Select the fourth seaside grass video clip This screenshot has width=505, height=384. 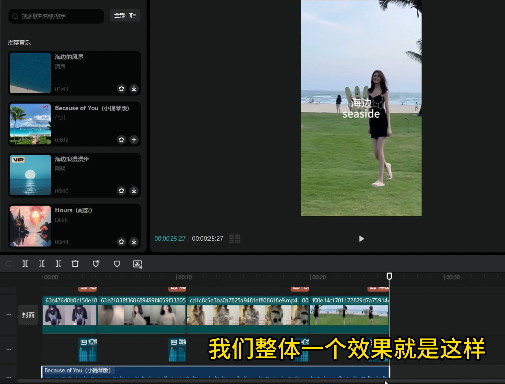(x=349, y=315)
